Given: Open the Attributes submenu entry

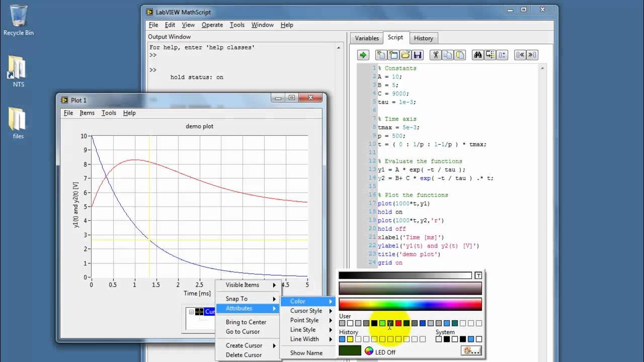Looking at the screenshot, I should pyautogui.click(x=248, y=308).
